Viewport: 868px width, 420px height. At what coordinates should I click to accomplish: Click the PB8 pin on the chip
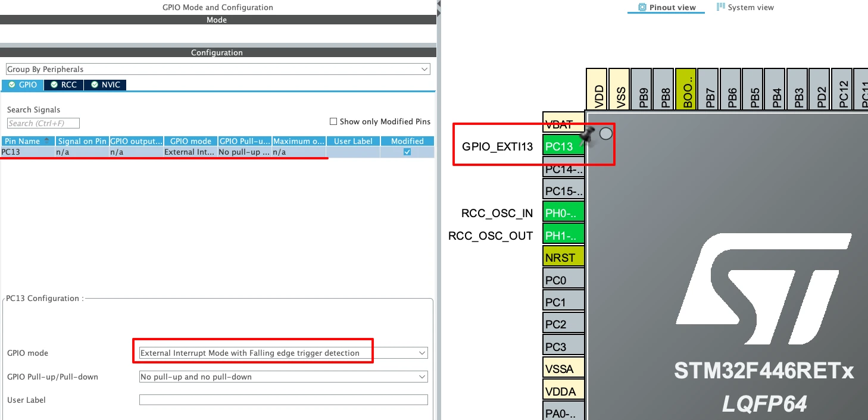664,89
